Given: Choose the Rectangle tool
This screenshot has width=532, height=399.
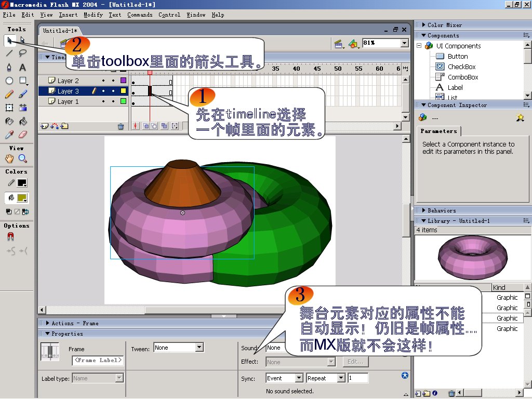Looking at the screenshot, I should (x=23, y=81).
